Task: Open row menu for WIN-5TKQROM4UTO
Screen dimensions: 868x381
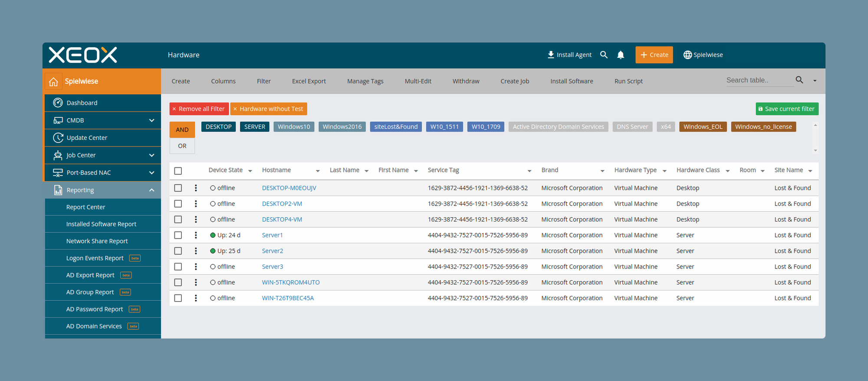Action: 196,282
